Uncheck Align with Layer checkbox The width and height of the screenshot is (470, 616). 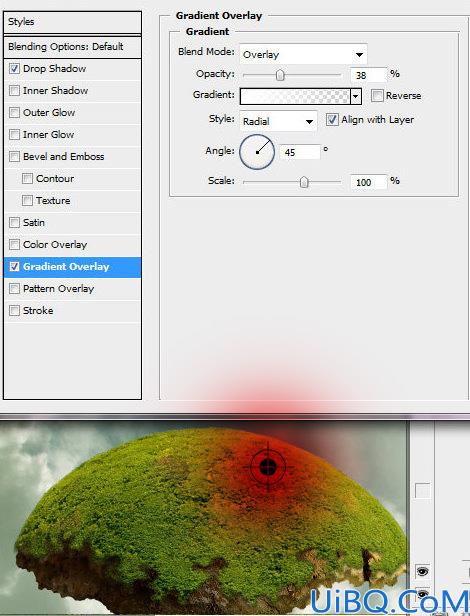point(332,119)
